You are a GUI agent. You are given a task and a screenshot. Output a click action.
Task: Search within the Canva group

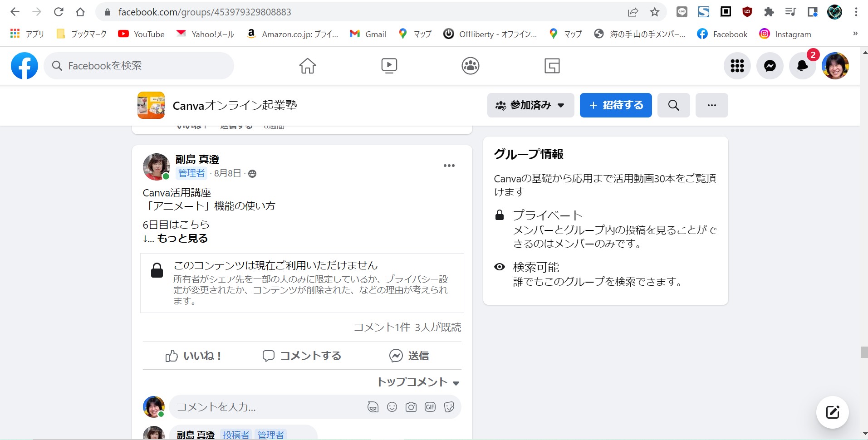[x=674, y=105]
